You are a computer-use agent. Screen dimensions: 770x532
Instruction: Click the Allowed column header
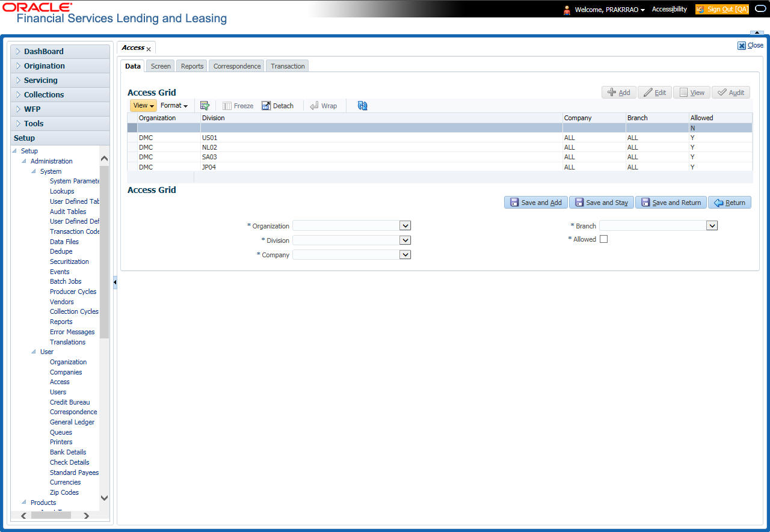click(x=720, y=118)
